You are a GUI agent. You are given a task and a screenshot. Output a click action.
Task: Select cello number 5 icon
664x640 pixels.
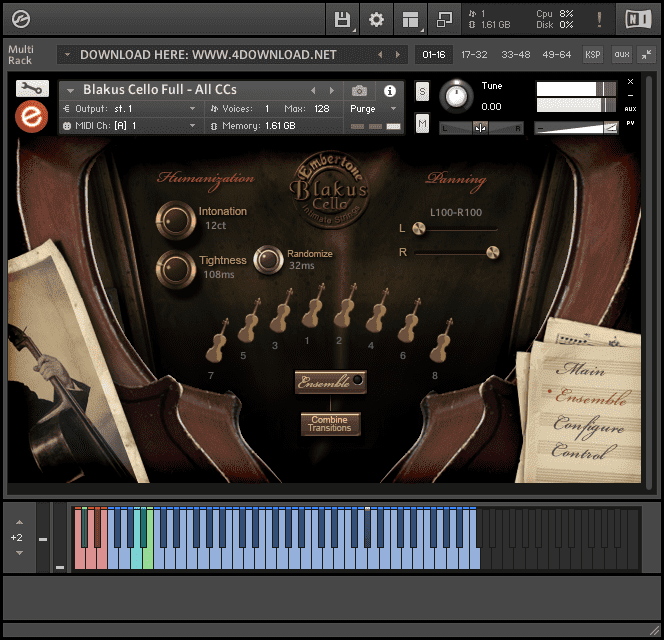click(x=249, y=320)
